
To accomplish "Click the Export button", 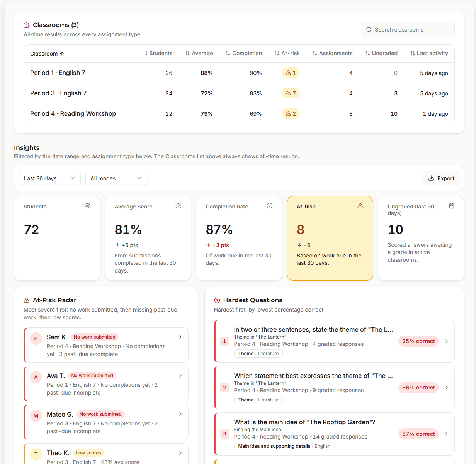I will 441,178.
